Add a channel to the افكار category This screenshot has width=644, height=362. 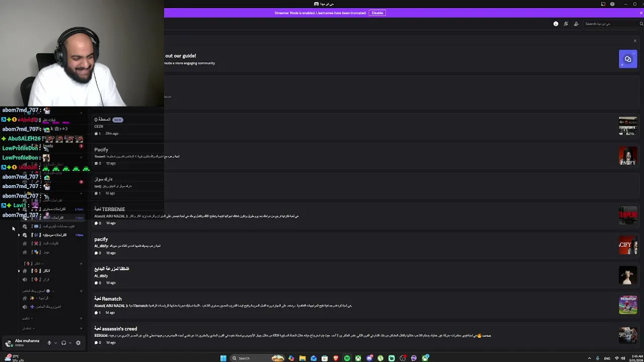[x=81, y=263]
